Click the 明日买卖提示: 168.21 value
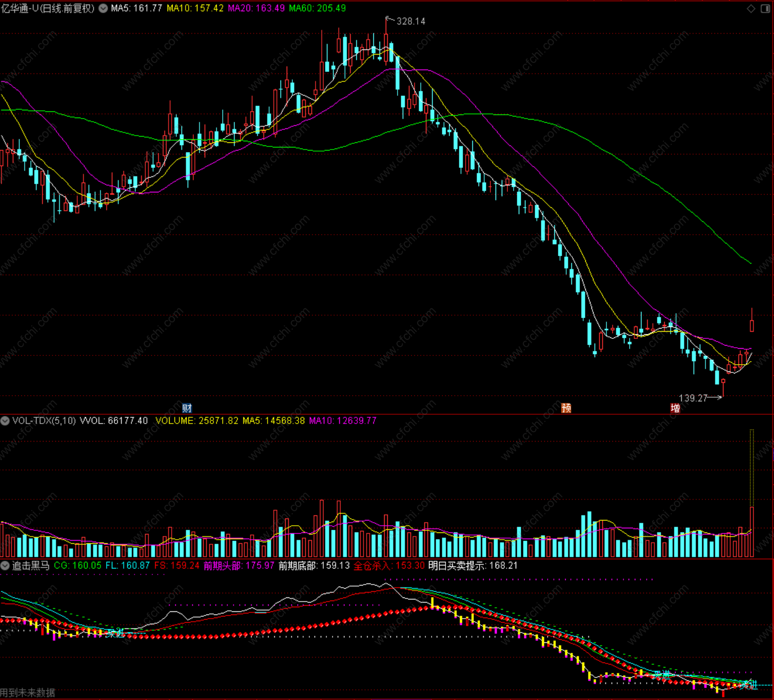Viewport: 774px width, 700px height. [473, 565]
